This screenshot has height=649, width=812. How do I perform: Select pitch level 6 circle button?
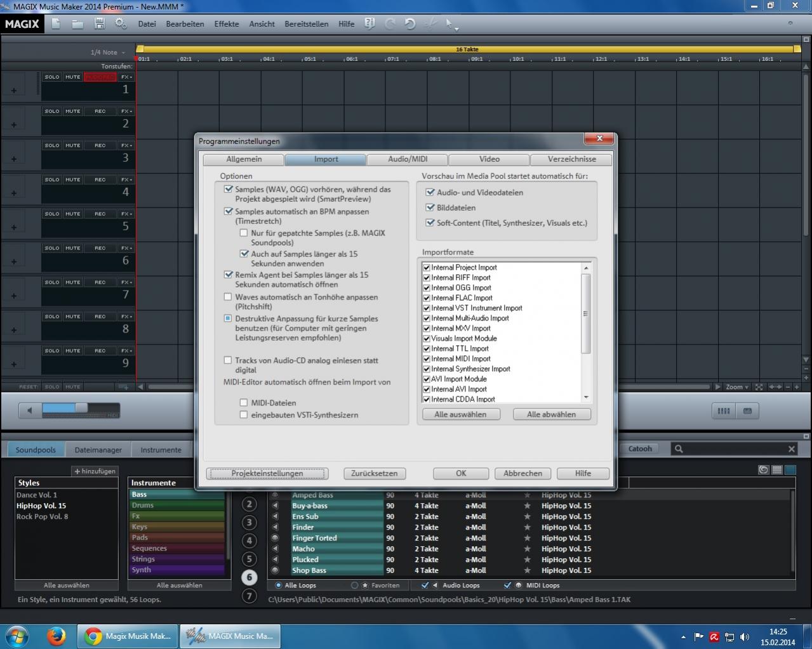point(250,577)
